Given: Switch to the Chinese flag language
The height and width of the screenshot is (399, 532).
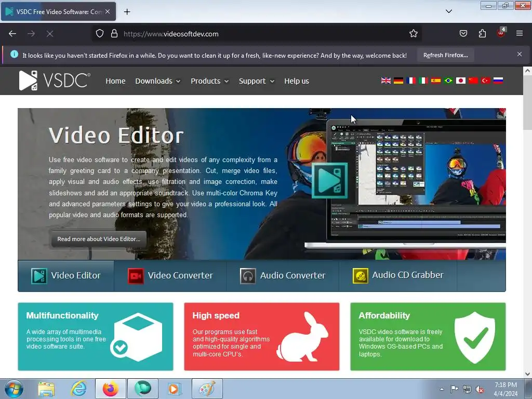Looking at the screenshot, I should 473,81.
